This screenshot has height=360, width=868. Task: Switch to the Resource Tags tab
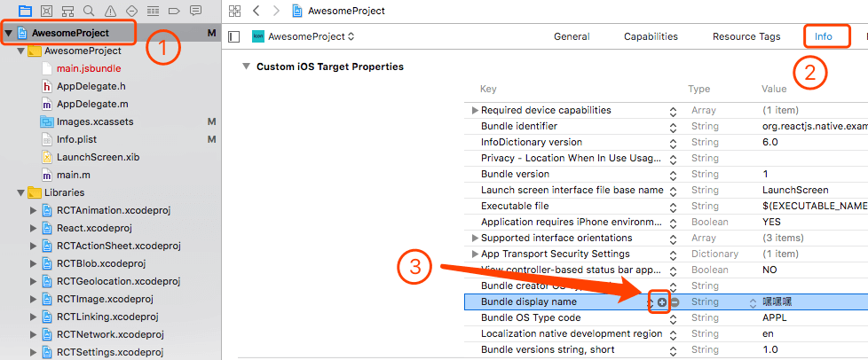pyautogui.click(x=746, y=36)
